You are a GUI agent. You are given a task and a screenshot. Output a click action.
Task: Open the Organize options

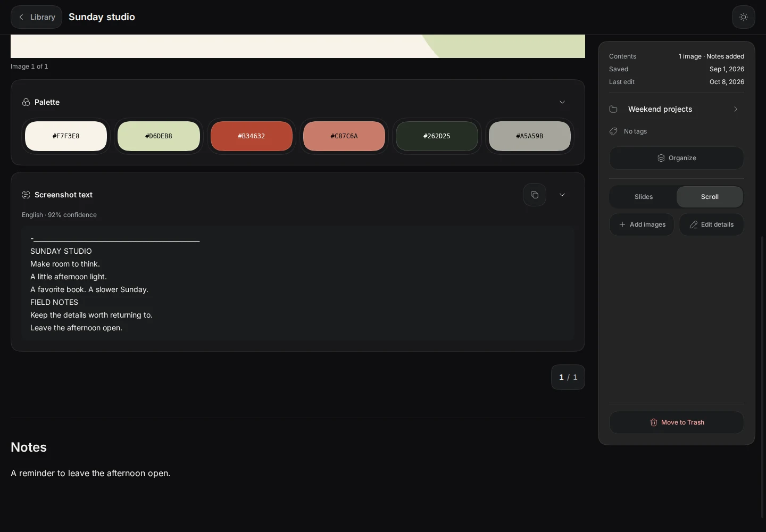click(677, 158)
